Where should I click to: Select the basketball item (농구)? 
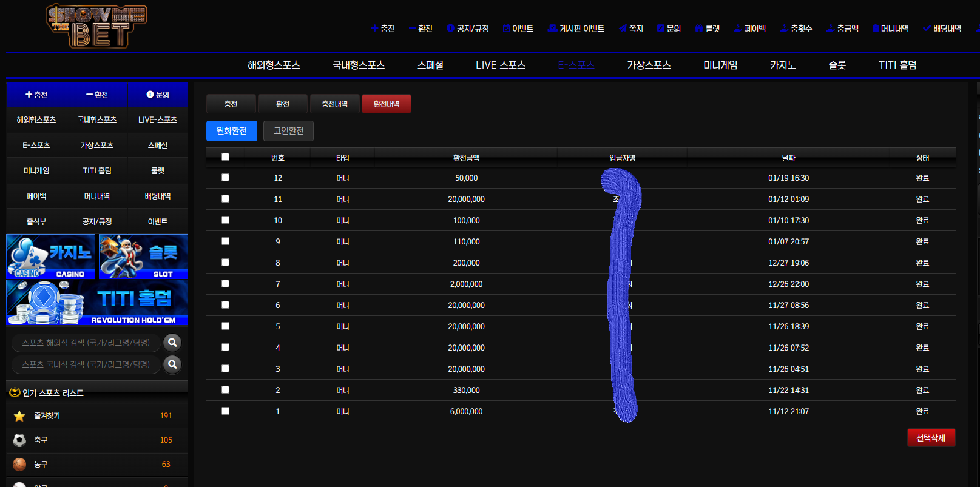(x=41, y=465)
